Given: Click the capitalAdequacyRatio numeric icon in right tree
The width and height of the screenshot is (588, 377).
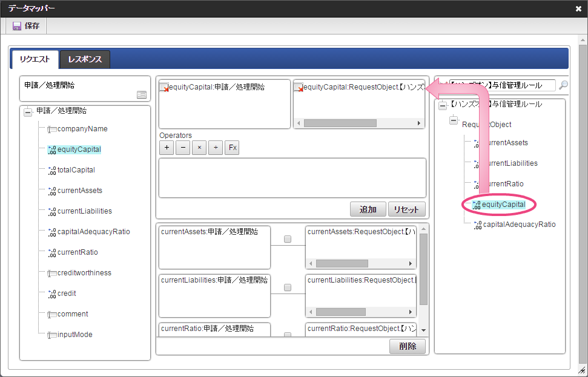Looking at the screenshot, I should [x=477, y=225].
